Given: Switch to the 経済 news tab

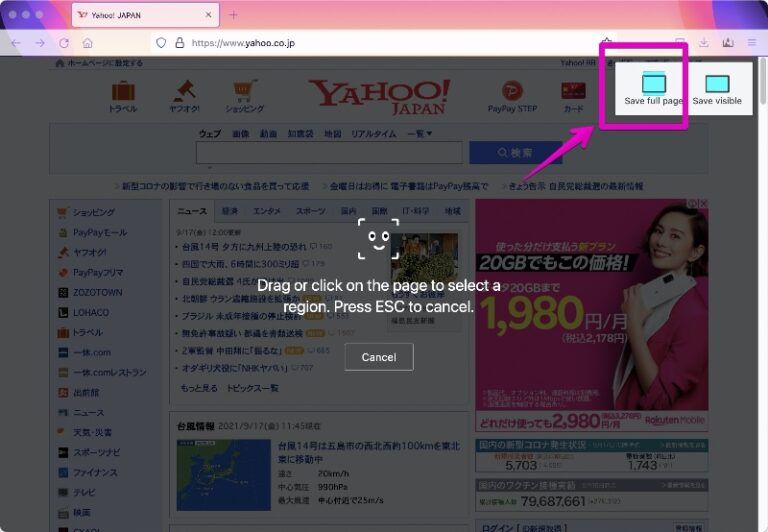Looking at the screenshot, I should click(x=230, y=211).
